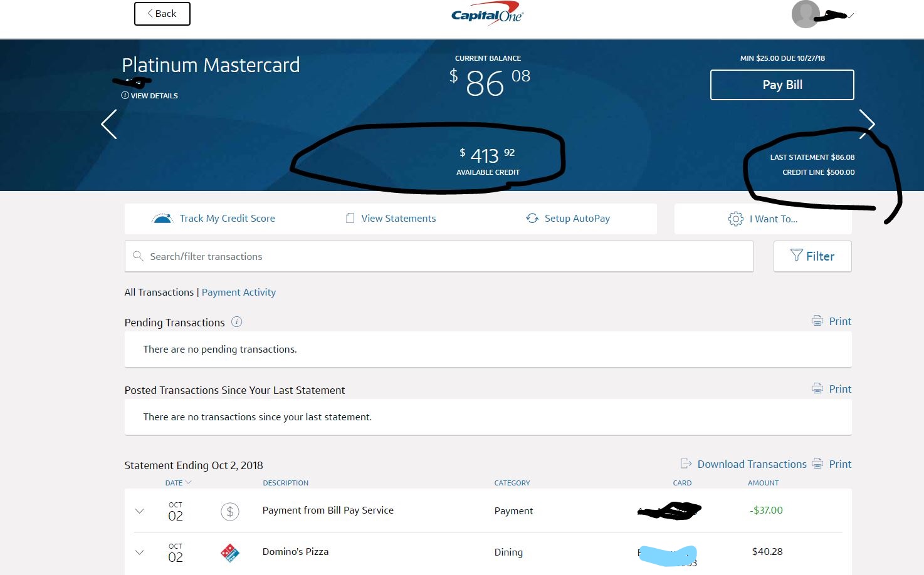
Task: Click the Dining category text
Action: coord(508,552)
